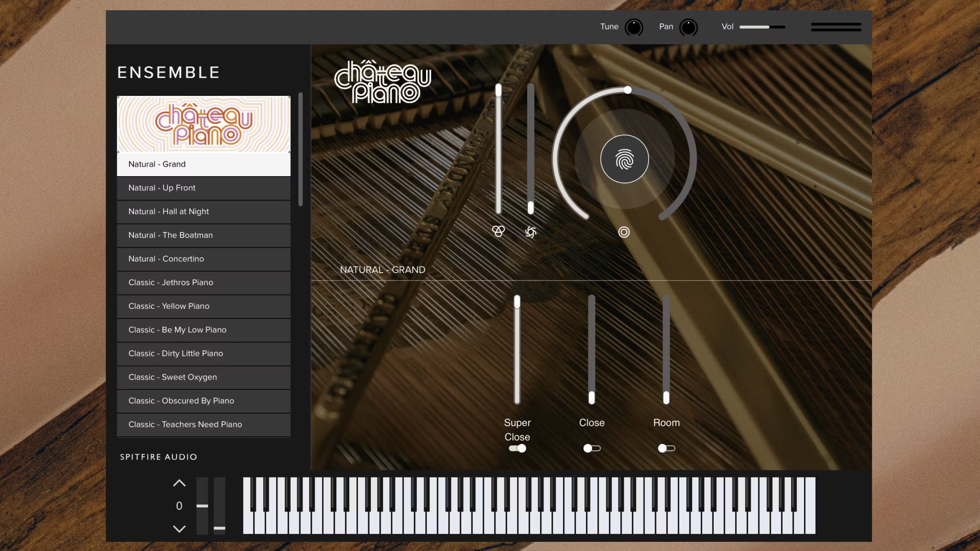Select the Natural - The Boatman preset

203,235
